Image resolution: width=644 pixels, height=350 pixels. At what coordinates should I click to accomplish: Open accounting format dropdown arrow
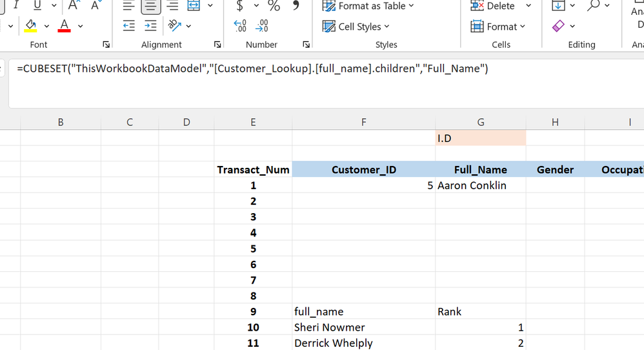tap(256, 5)
